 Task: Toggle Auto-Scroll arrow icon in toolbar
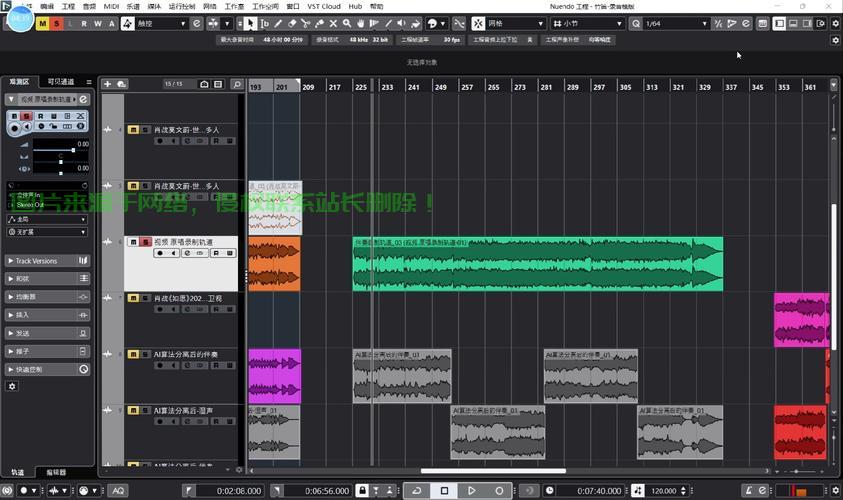coord(213,24)
